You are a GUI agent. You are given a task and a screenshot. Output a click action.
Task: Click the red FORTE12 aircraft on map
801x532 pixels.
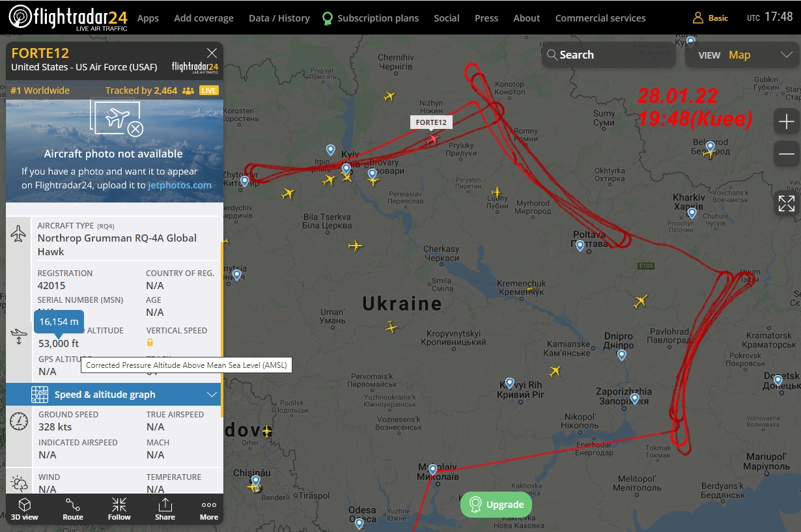tap(432, 139)
